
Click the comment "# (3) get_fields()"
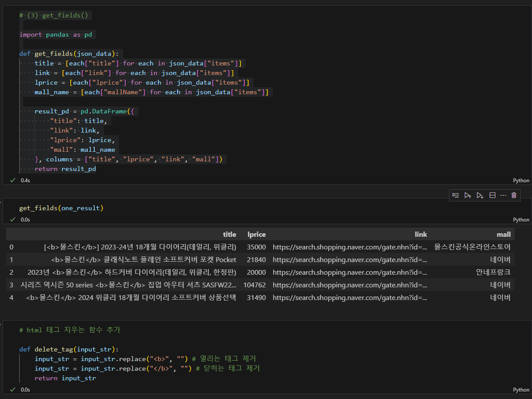tap(54, 15)
